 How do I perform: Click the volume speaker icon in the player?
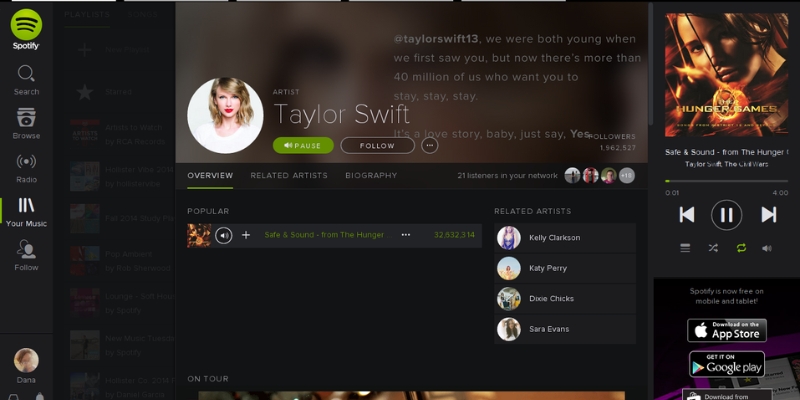click(x=767, y=248)
